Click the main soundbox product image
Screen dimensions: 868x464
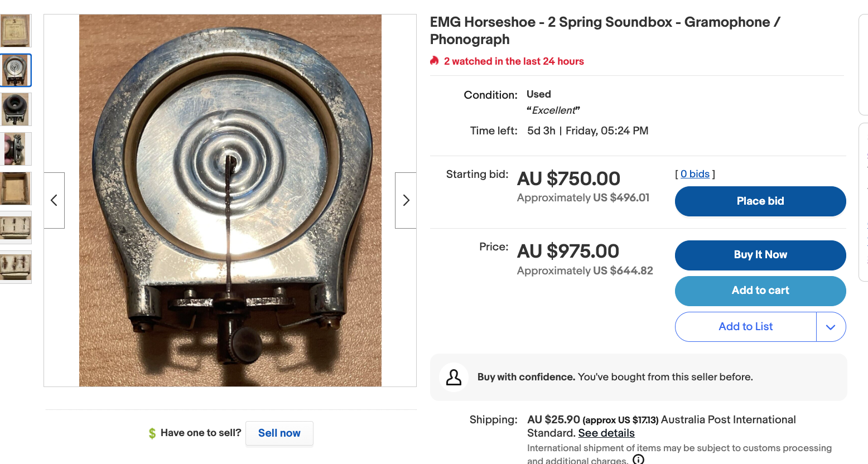[x=230, y=200]
